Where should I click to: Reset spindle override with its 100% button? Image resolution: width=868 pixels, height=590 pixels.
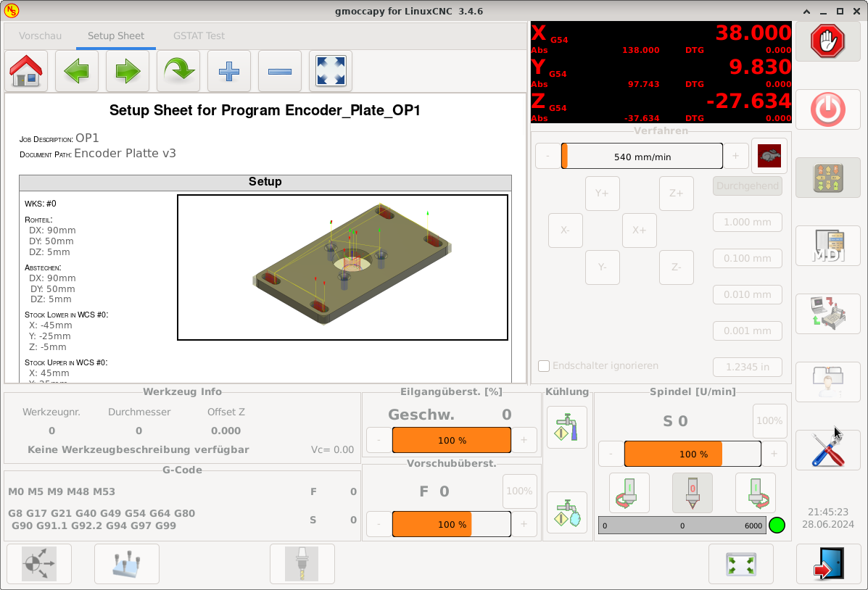(769, 421)
